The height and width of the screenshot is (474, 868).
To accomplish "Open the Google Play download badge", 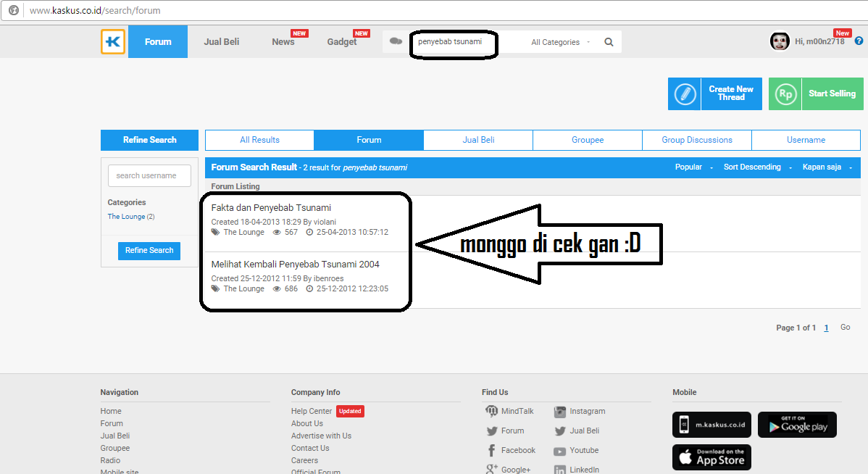I will coord(797,425).
